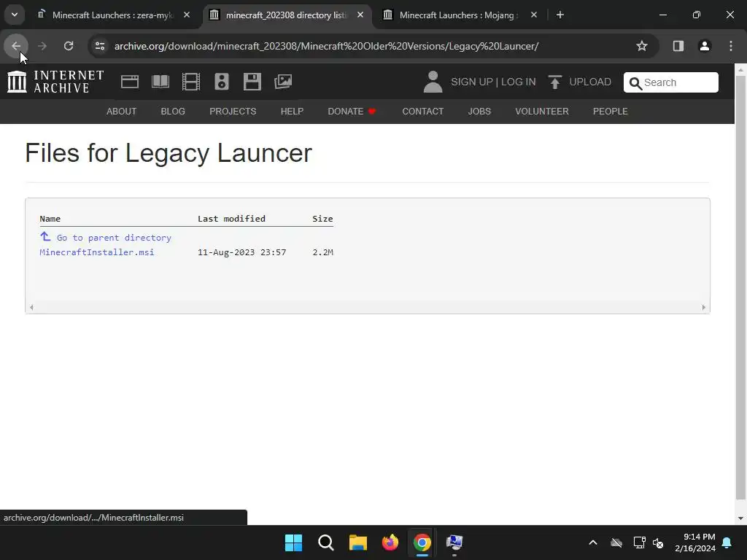Image resolution: width=747 pixels, height=560 pixels.
Task: Click the 2.2M size value
Action: [x=322, y=252]
